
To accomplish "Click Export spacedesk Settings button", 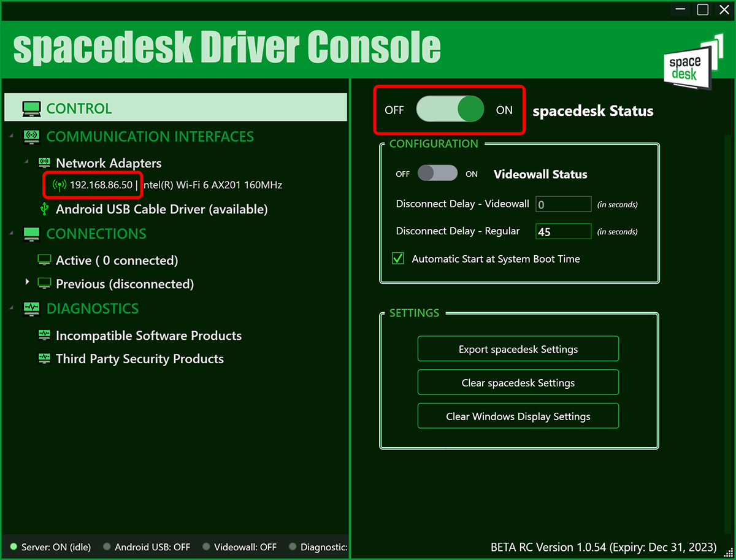I will click(x=518, y=349).
